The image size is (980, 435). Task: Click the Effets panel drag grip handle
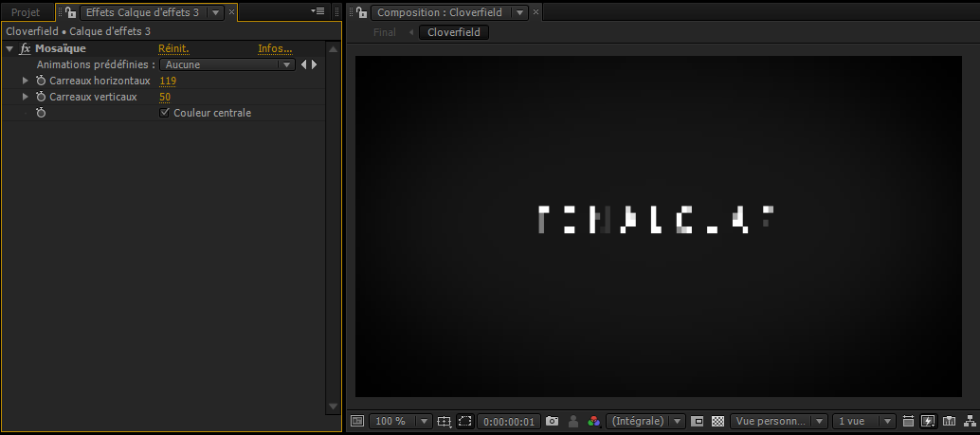[x=61, y=12]
